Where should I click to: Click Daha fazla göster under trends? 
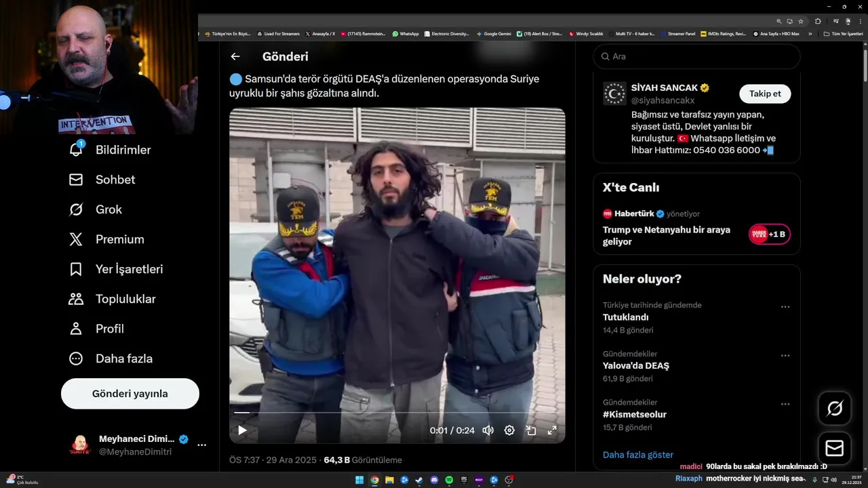tap(638, 455)
